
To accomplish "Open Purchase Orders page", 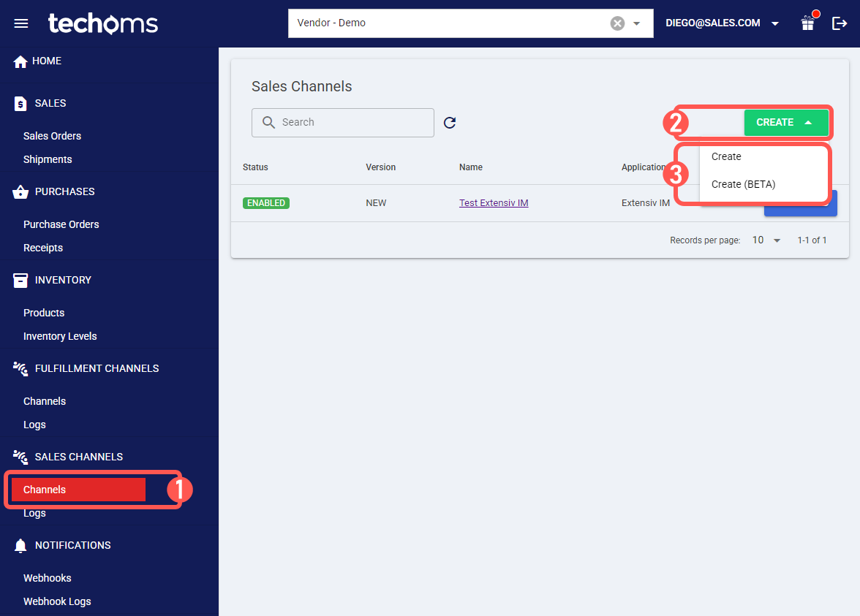I will [x=61, y=224].
